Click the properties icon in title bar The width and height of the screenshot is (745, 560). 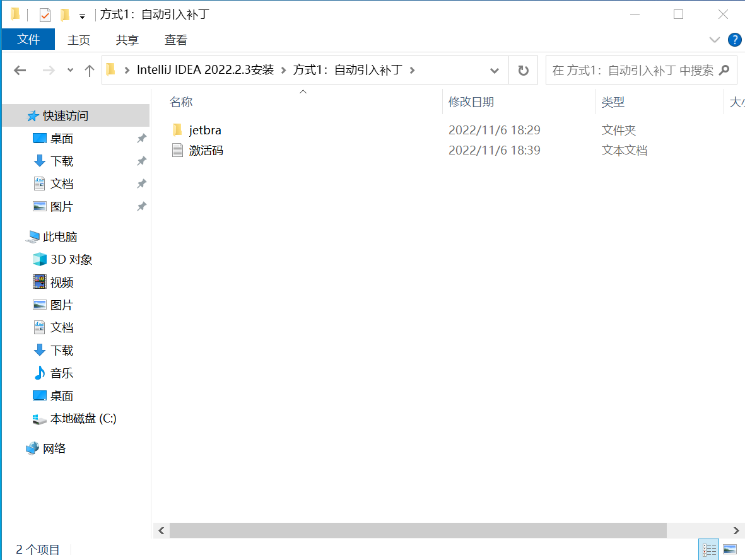point(45,15)
